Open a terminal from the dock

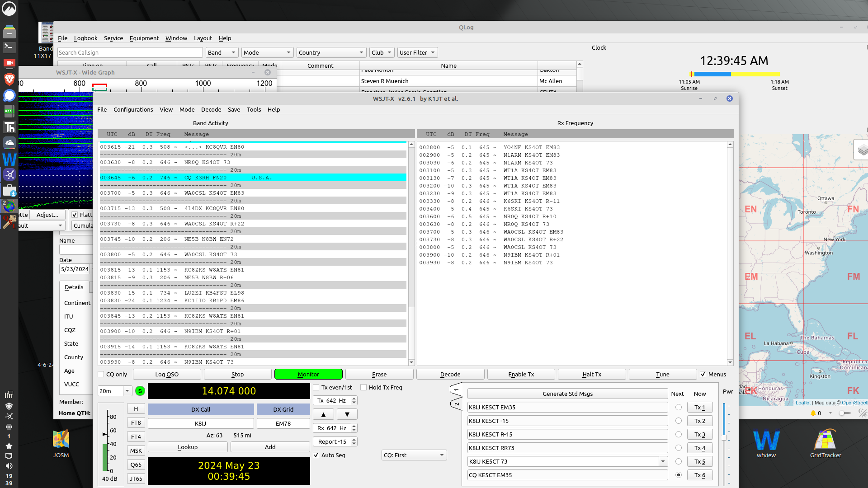(9, 47)
